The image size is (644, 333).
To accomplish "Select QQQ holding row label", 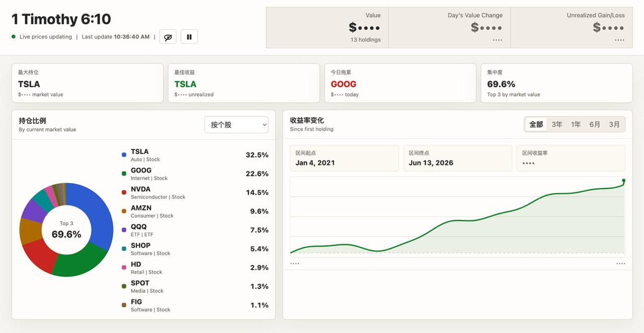I will pos(138,227).
